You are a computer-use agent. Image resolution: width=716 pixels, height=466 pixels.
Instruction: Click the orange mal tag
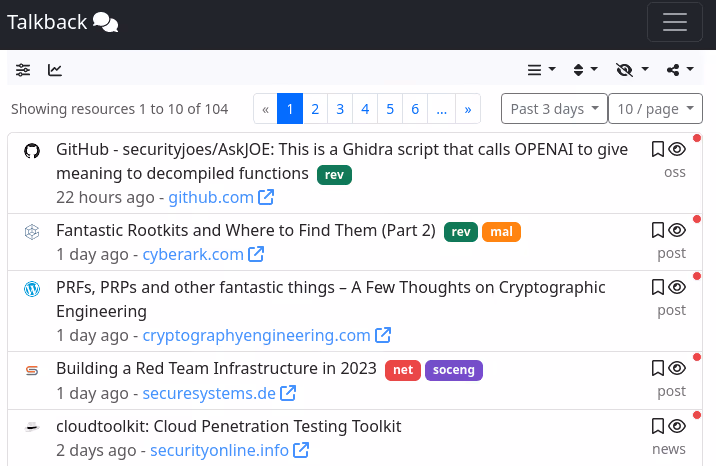click(501, 232)
